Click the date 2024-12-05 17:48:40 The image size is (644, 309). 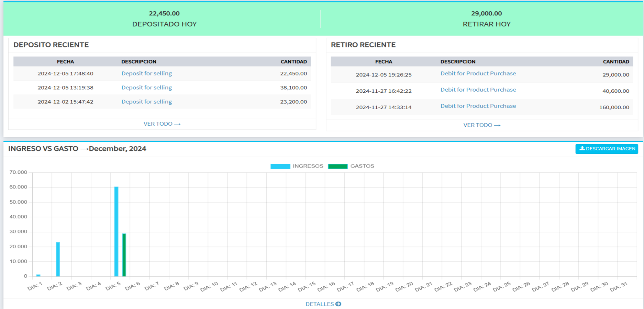pos(65,73)
